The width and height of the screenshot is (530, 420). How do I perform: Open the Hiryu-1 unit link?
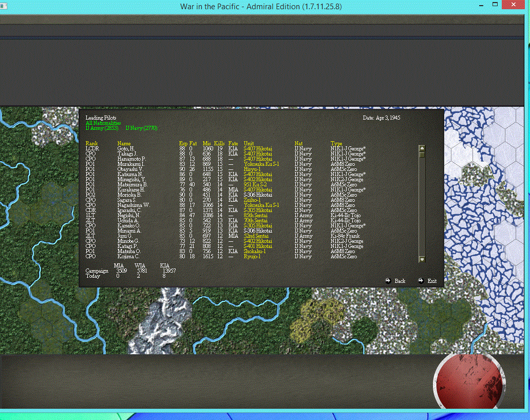[252, 169]
